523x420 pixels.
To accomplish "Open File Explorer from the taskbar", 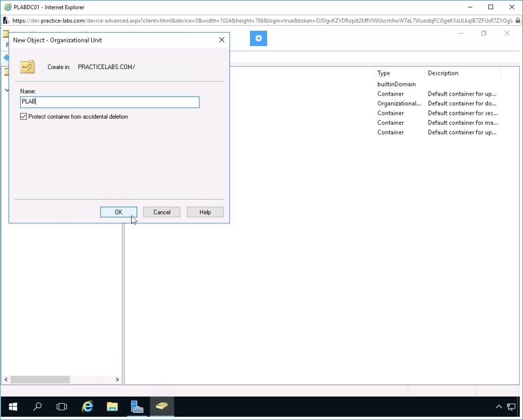I will tap(112, 407).
